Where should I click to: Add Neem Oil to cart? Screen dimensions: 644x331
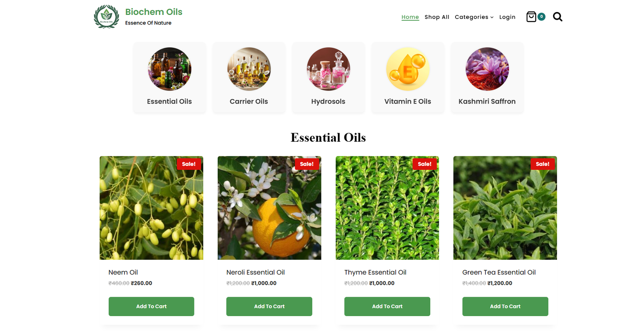coord(151,306)
